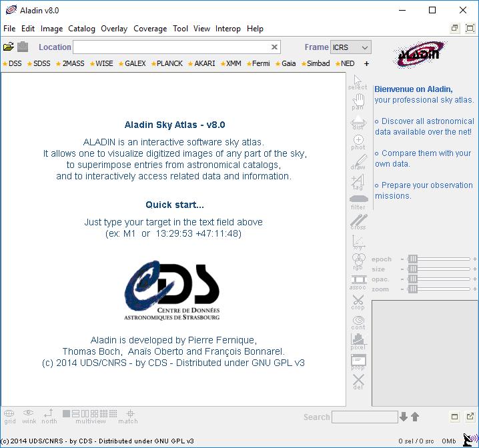The width and height of the screenshot is (479, 448).
Task: Open the Coverage menu
Action: [150, 29]
